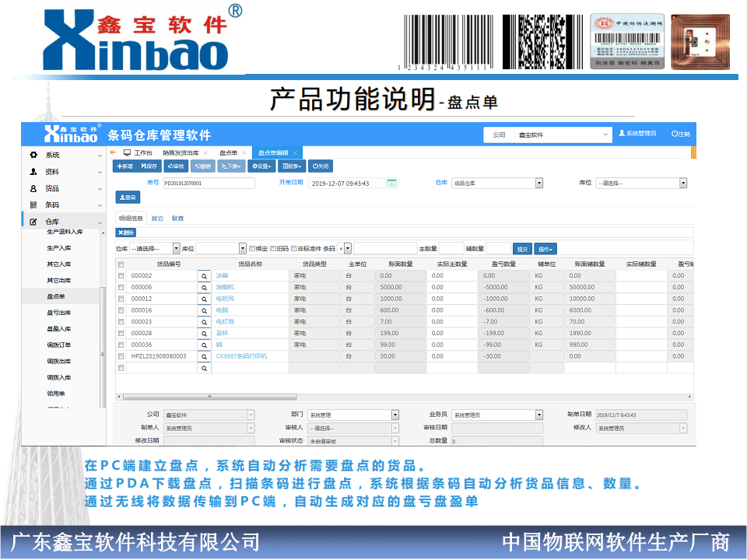
Task: Check the row 000016 checkbox
Action: pyautogui.click(x=121, y=310)
